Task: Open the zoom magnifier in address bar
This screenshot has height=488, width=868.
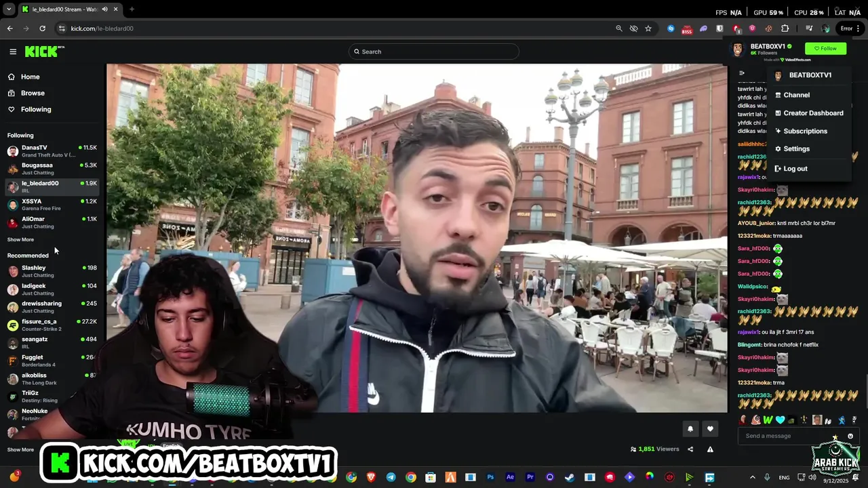Action: tap(618, 28)
